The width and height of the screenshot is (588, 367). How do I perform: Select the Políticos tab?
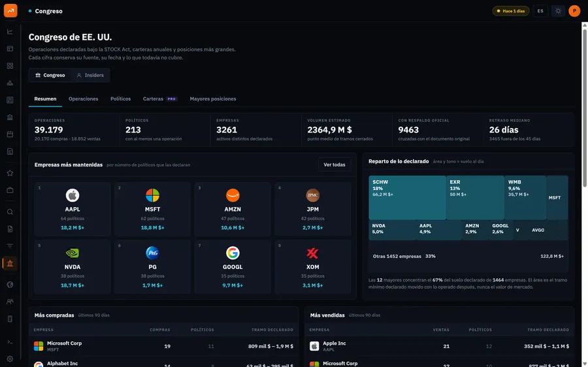(x=120, y=99)
